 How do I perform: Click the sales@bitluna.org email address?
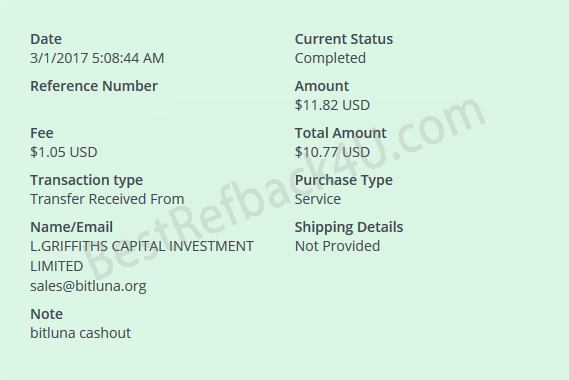pyautogui.click(x=88, y=286)
